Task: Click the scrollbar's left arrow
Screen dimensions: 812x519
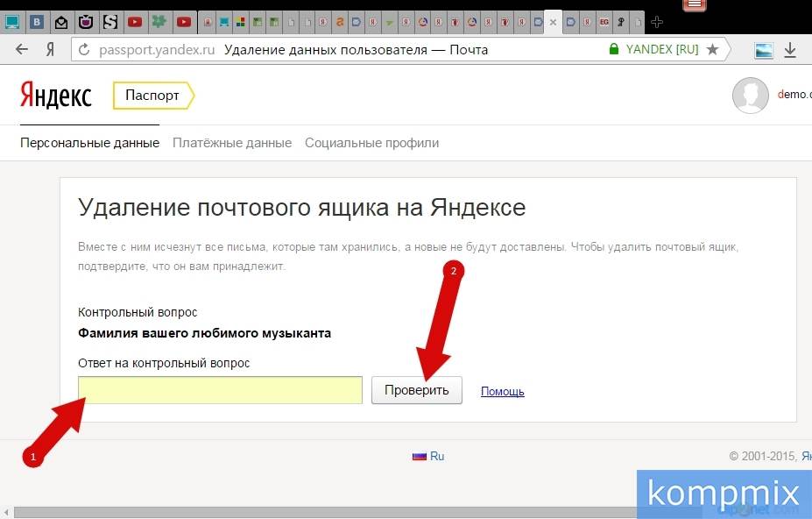Action: [x=6, y=512]
